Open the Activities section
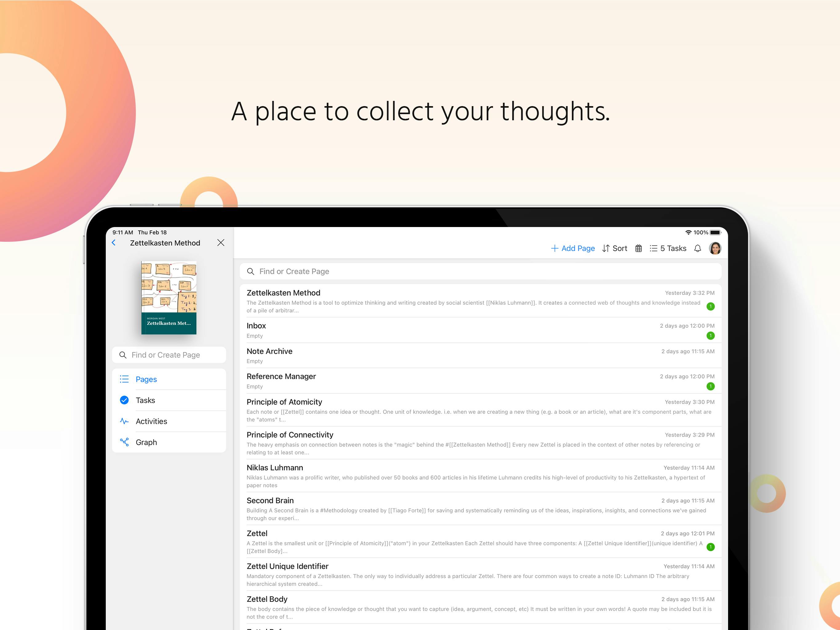 (x=169, y=421)
